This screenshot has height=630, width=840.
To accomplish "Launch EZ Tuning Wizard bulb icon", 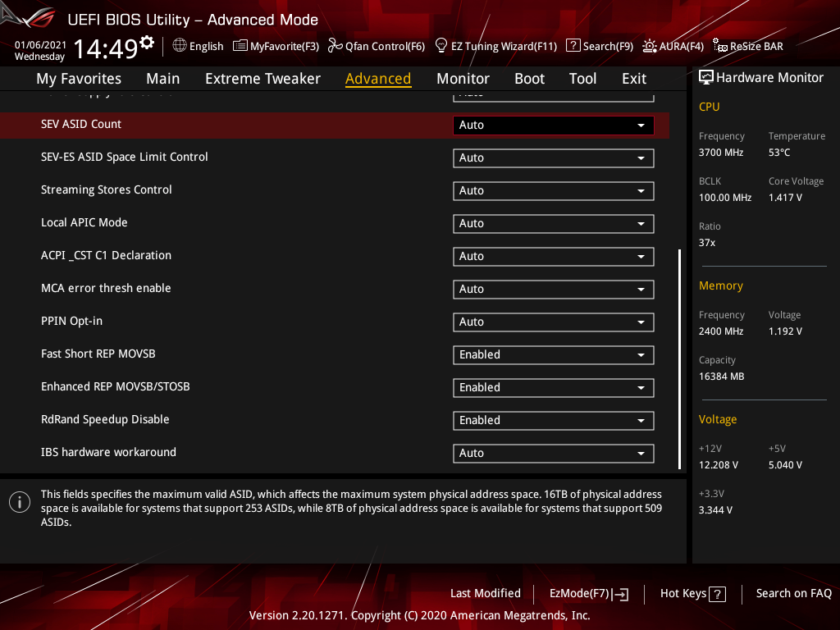I will pos(441,46).
